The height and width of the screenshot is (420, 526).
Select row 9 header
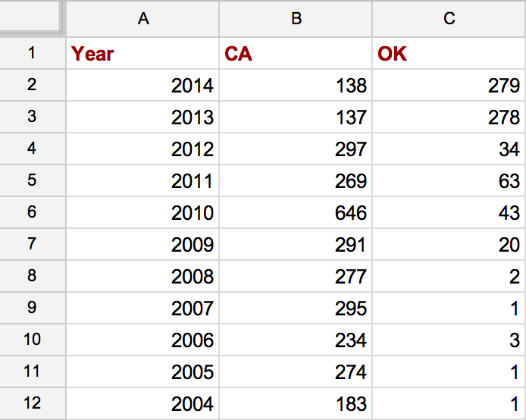pos(33,308)
